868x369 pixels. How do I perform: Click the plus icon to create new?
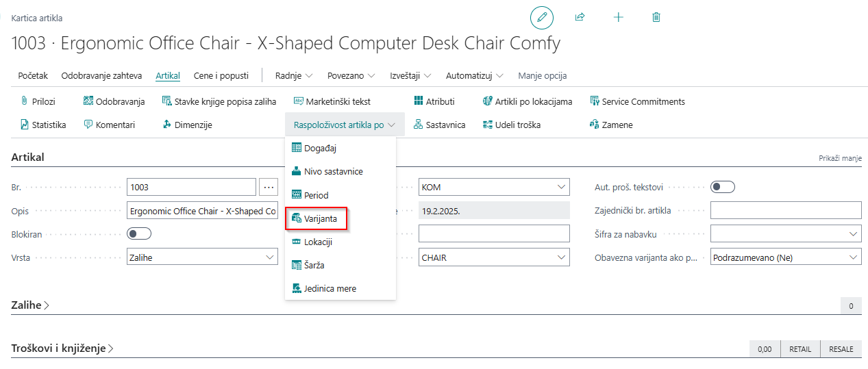pyautogui.click(x=618, y=17)
